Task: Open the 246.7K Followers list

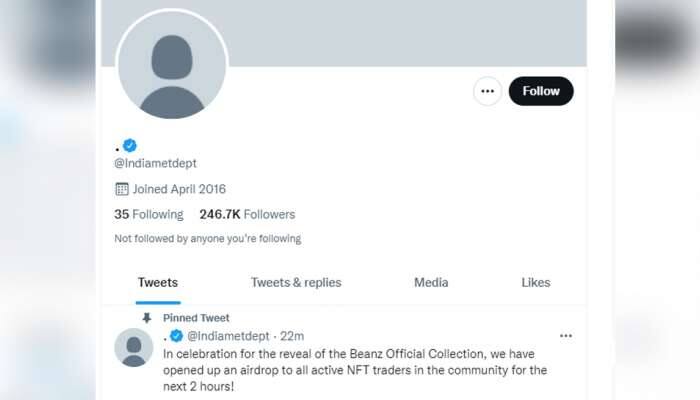Action: [247, 214]
